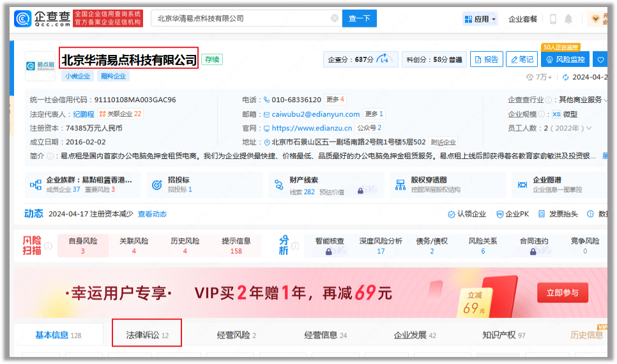
Task: Switch to 法律诉讼 12 tab
Action: pyautogui.click(x=147, y=335)
